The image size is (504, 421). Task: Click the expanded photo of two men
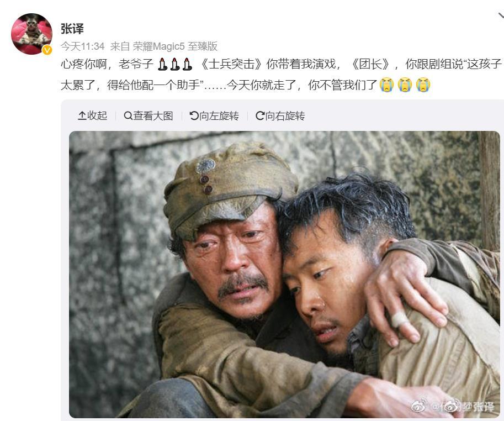284,275
